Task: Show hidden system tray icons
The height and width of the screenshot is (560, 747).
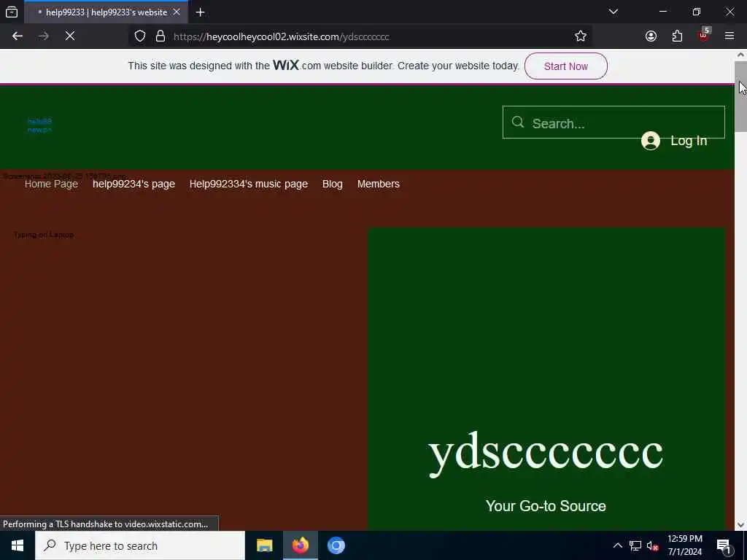Action: click(x=617, y=545)
